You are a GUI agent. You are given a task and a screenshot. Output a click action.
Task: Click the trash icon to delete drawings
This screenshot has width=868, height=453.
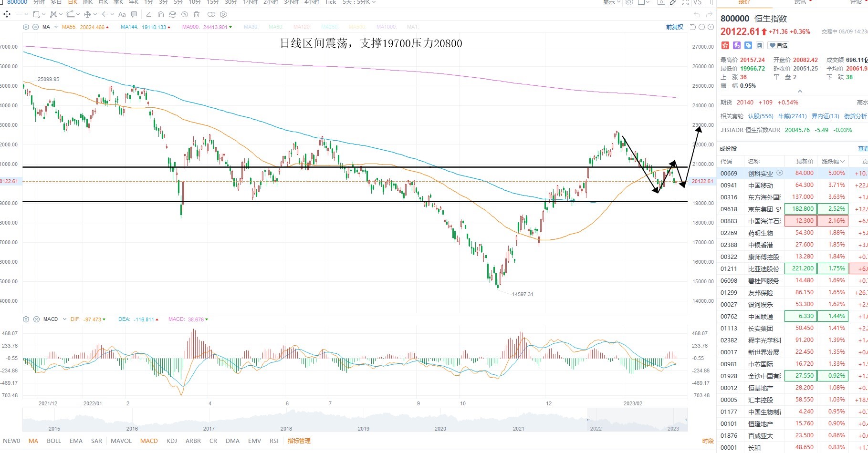(x=197, y=14)
